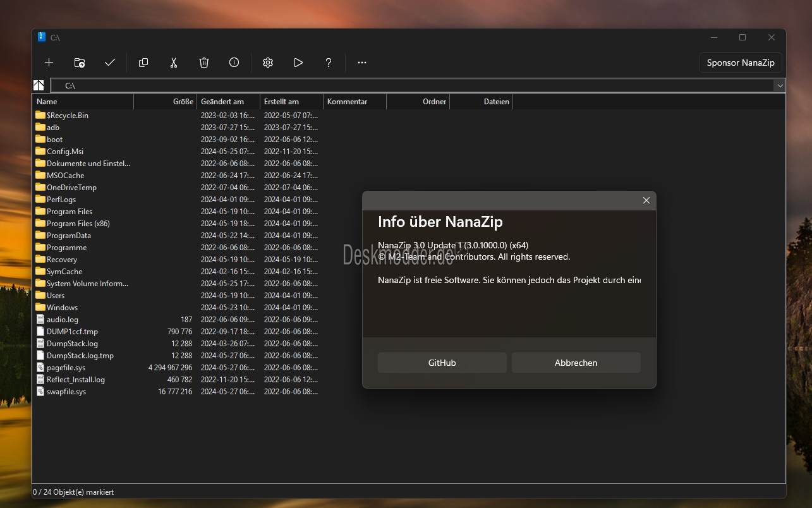
Task: Select the swapfile.sys file icon
Action: pos(40,391)
